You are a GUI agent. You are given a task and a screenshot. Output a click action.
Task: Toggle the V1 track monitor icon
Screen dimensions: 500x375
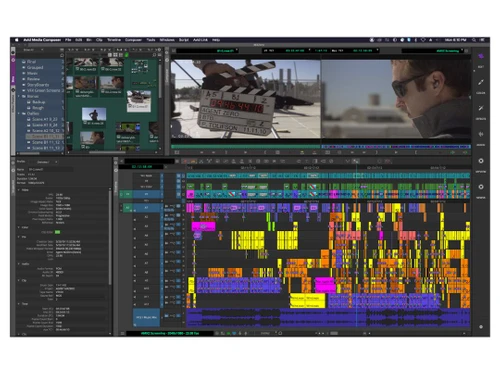[179, 194]
